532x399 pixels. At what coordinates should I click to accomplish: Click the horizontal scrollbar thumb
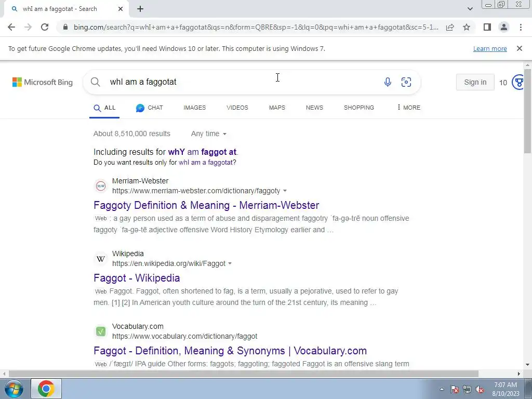[x=243, y=374]
